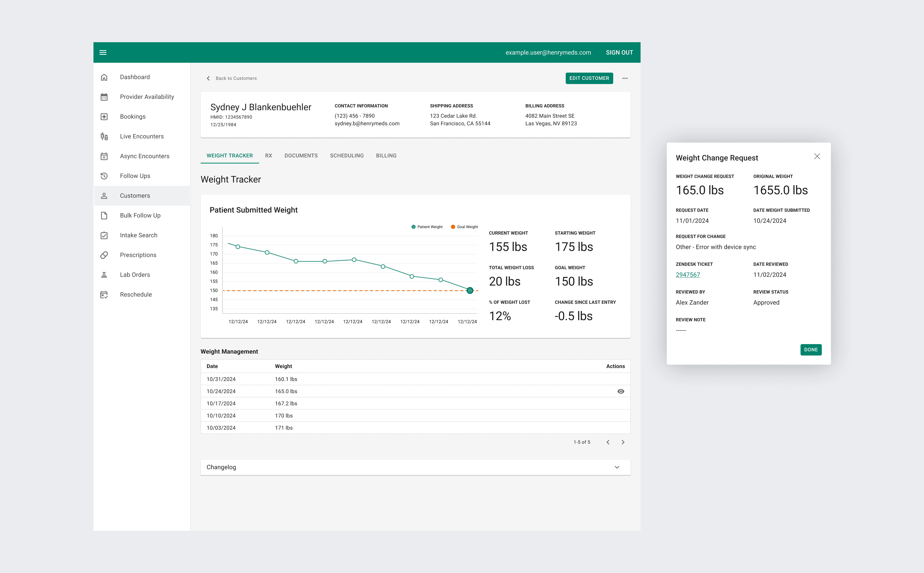
Task: Toggle Patient Weight legend item
Action: [427, 227]
